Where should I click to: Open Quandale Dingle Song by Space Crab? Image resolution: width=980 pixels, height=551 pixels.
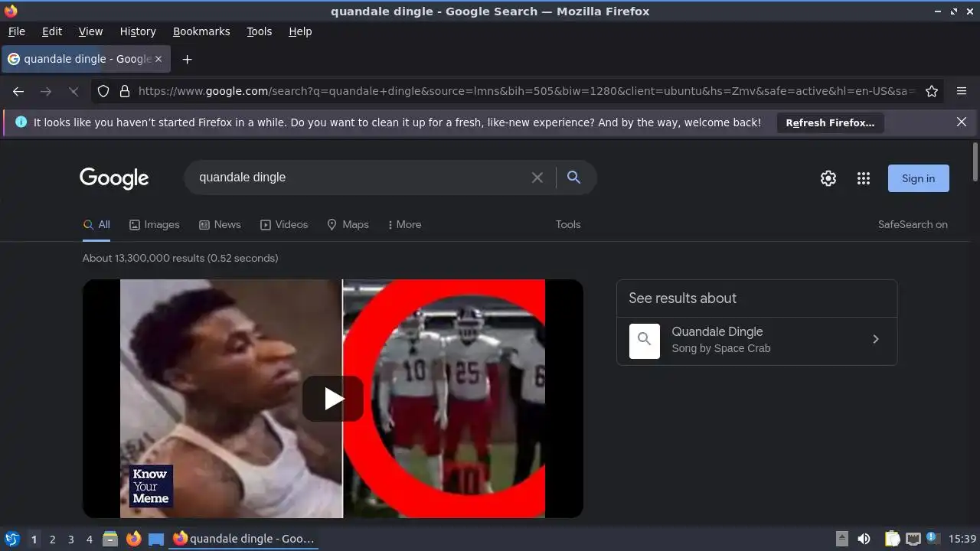pos(756,341)
